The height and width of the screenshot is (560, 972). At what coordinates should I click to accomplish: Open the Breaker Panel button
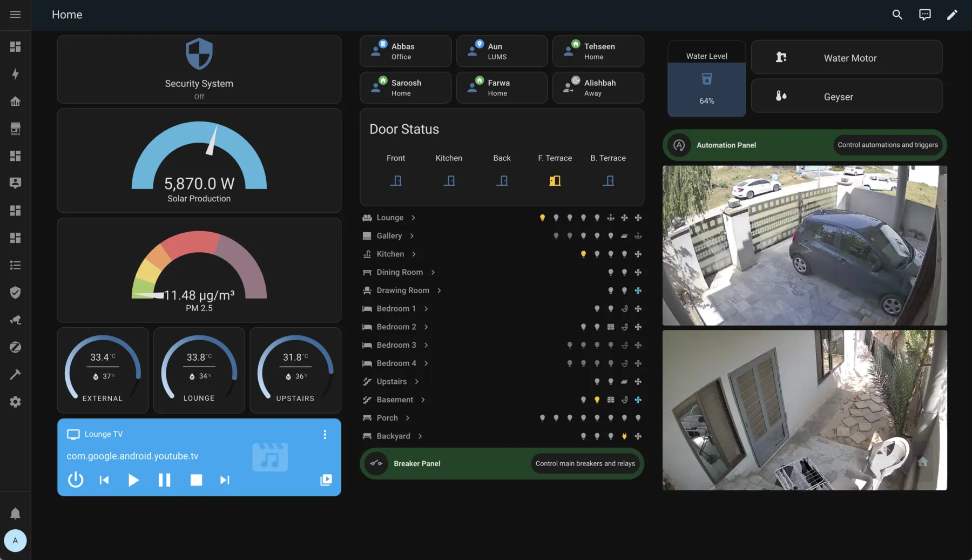click(x=502, y=463)
